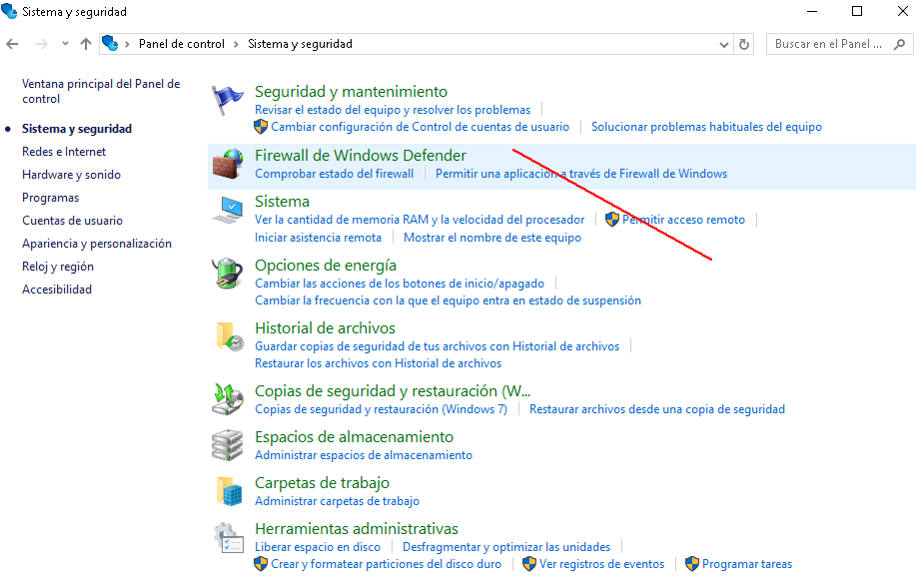924x586 pixels.
Task: Click the forward navigation arrow
Action: coord(41,44)
